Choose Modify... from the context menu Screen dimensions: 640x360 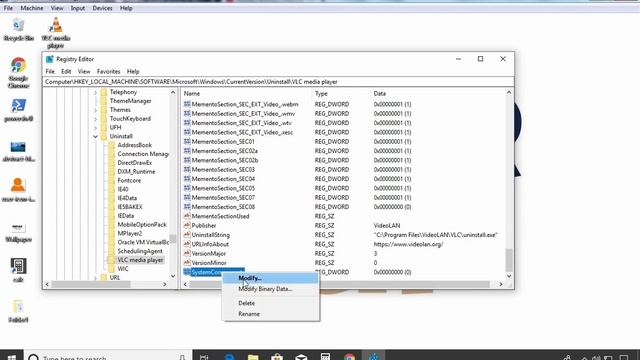pos(271,278)
